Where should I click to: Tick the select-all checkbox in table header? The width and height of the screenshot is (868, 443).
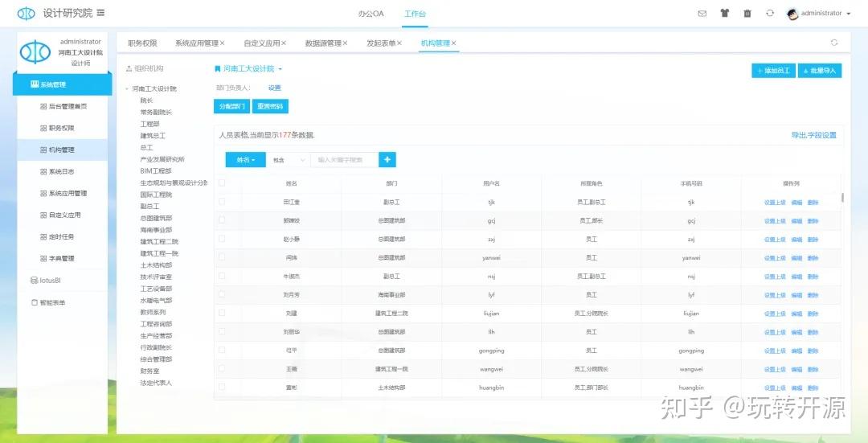coord(222,183)
